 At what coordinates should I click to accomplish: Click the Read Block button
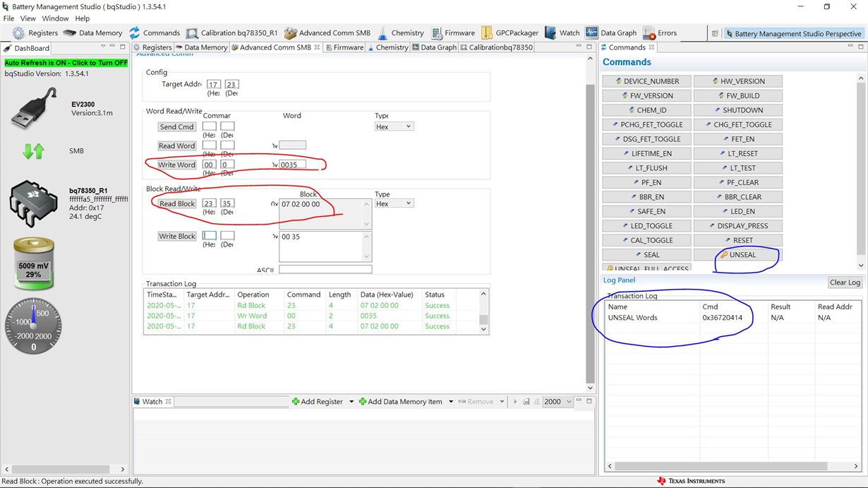176,203
